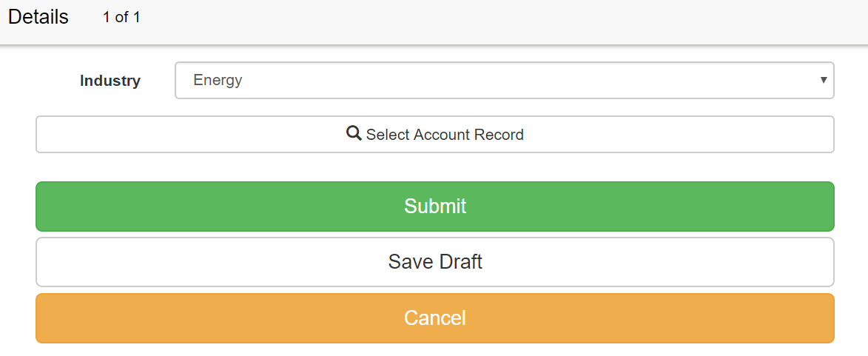
Task: Click the 1 of 1 page indicator
Action: point(121,17)
